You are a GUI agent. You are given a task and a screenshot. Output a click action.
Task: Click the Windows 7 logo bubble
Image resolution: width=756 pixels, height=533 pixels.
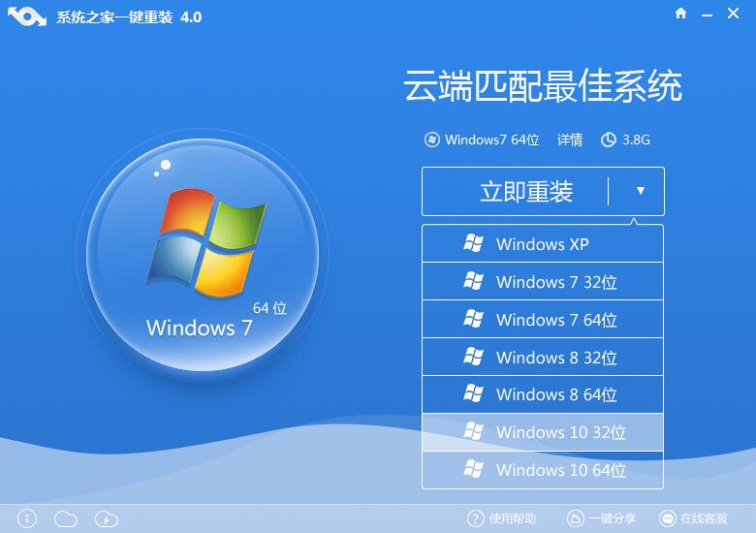tap(203, 255)
